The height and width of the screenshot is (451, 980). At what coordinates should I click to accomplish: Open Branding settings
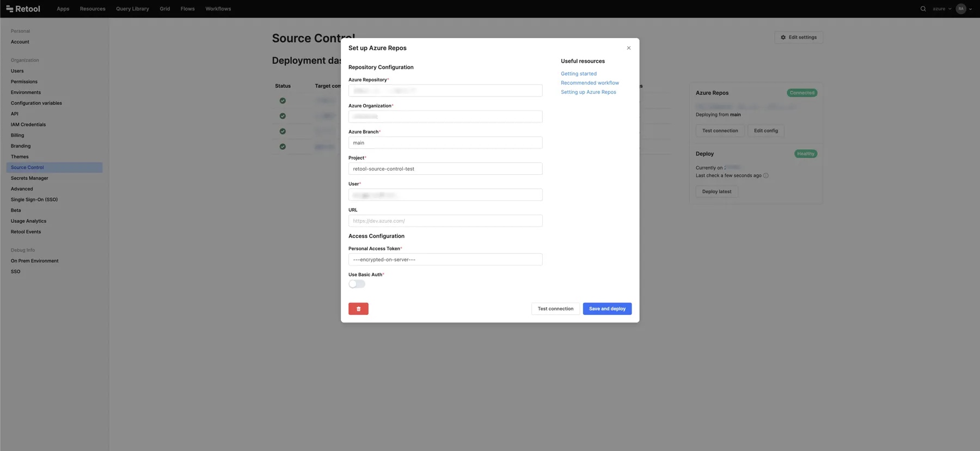point(21,146)
